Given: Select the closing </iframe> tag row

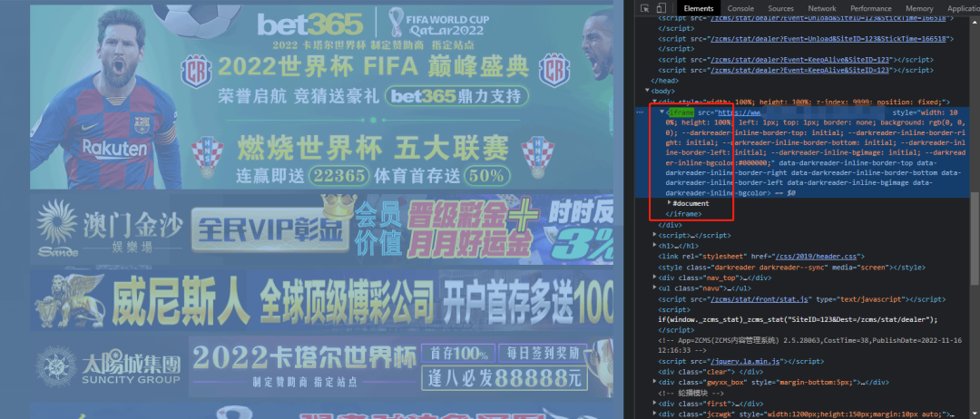Looking at the screenshot, I should [x=683, y=214].
